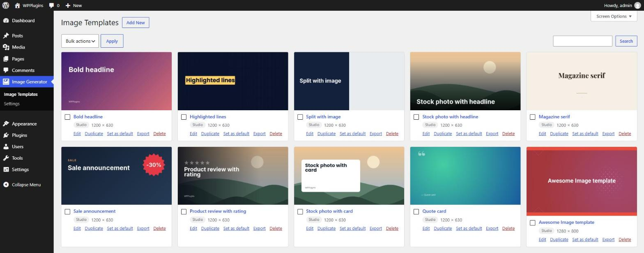Image resolution: width=644 pixels, height=253 pixels.
Task: Click the Apply button
Action: [112, 41]
